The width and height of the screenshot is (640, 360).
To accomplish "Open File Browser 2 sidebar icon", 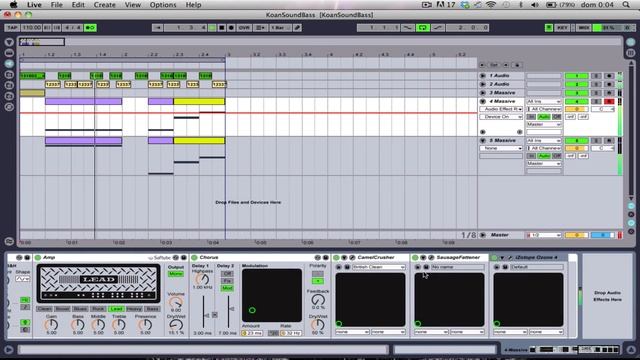I will pyautogui.click(x=9, y=85).
